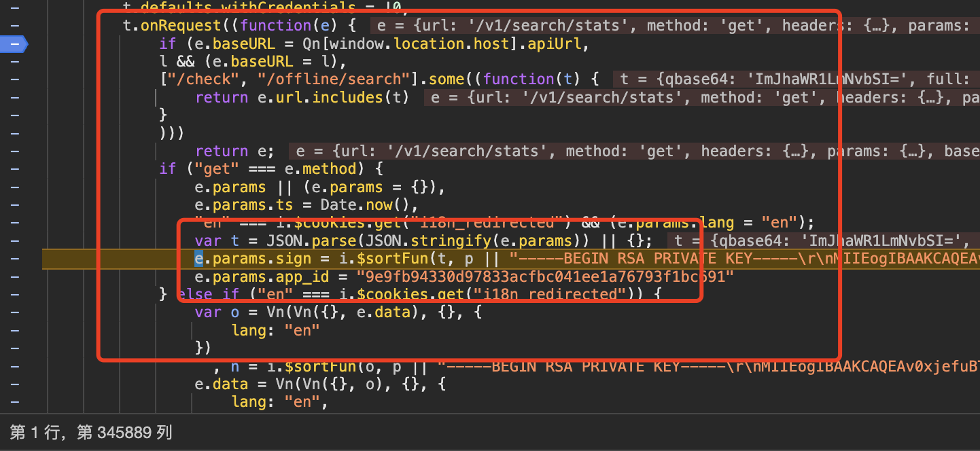Image resolution: width=980 pixels, height=451 pixels.
Task: Click the app_id string value starting 9e9fb94330
Action: tap(545, 277)
